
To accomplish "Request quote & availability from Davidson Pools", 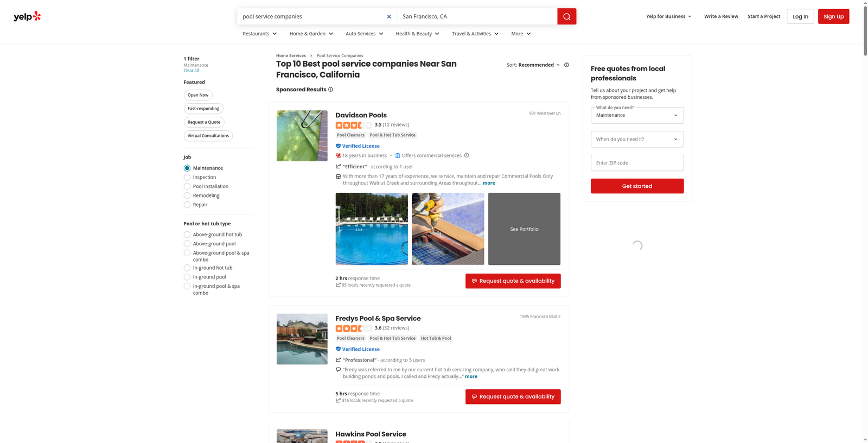I will click(x=513, y=281).
